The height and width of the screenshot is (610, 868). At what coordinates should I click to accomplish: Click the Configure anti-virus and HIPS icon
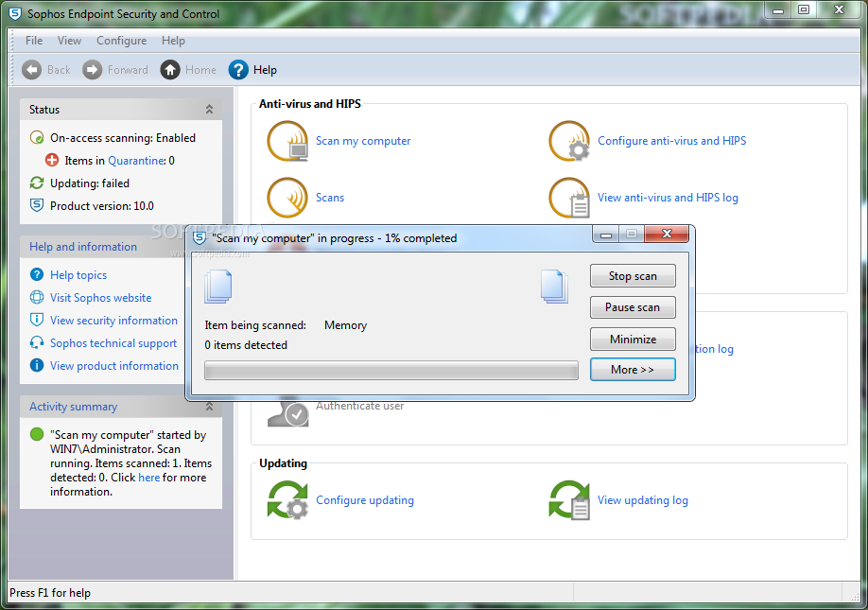coord(569,141)
